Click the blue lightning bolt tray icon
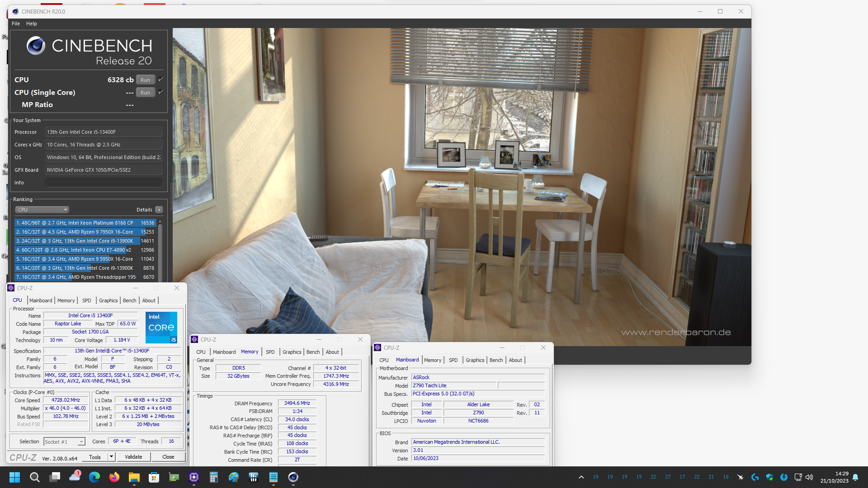Viewport: 868px width, 488px height. click(x=784, y=477)
